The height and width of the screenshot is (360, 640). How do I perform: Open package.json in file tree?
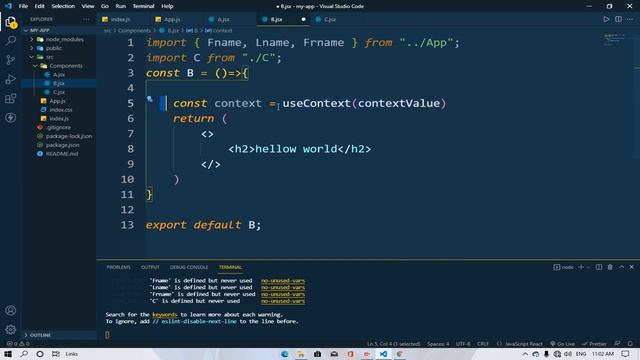62,145
